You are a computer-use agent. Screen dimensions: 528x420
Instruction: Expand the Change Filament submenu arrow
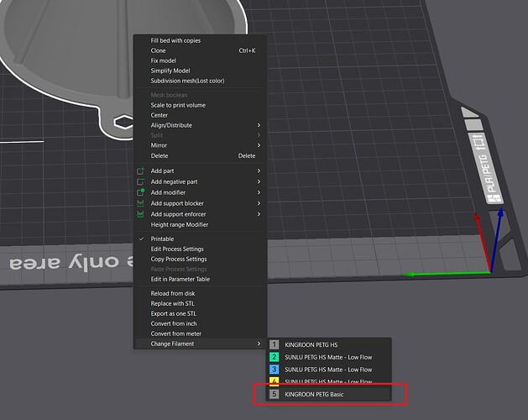click(x=259, y=344)
